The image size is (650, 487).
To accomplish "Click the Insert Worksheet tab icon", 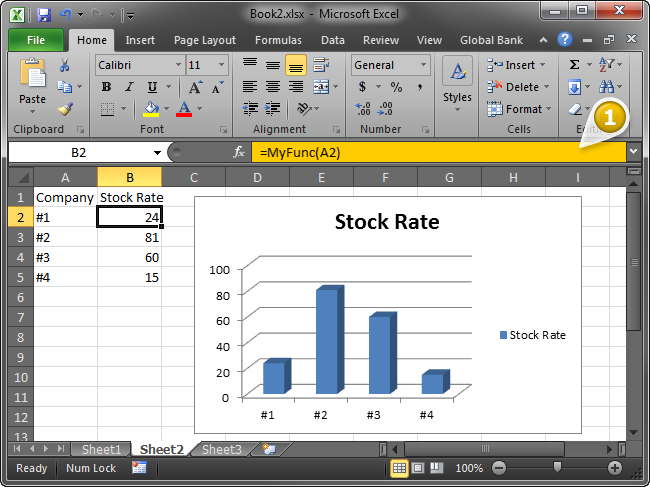I will point(269,449).
